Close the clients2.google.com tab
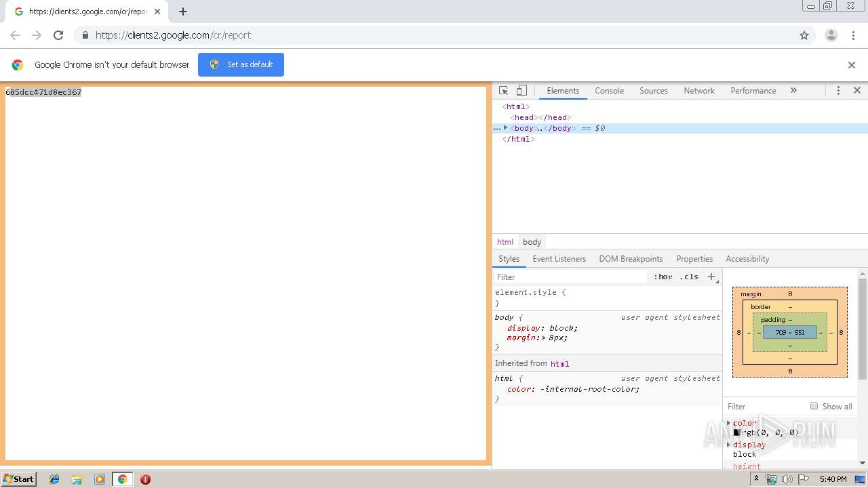Image resolution: width=868 pixels, height=488 pixels. pos(157,12)
